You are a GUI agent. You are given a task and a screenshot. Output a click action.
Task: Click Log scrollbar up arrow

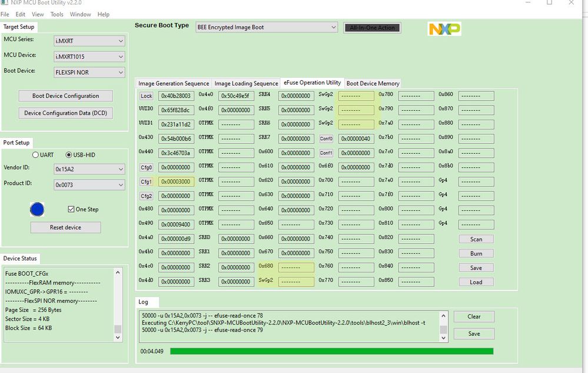(444, 316)
